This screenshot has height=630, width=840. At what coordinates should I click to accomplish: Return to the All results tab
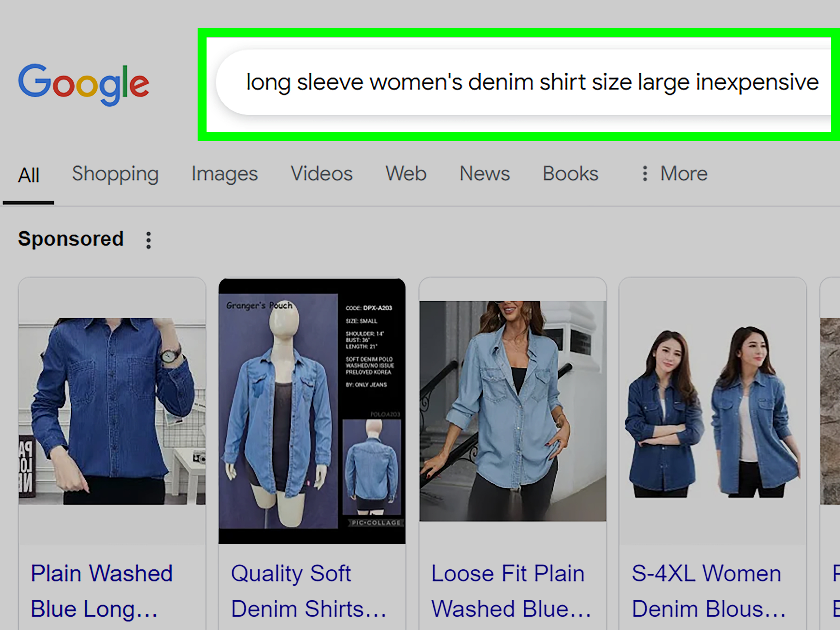[x=28, y=174]
